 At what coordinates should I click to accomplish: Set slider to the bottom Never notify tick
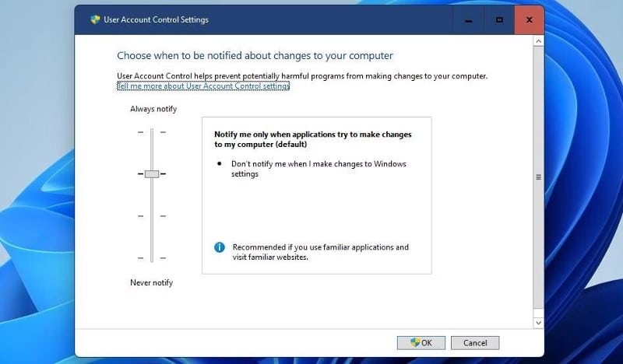tap(152, 258)
